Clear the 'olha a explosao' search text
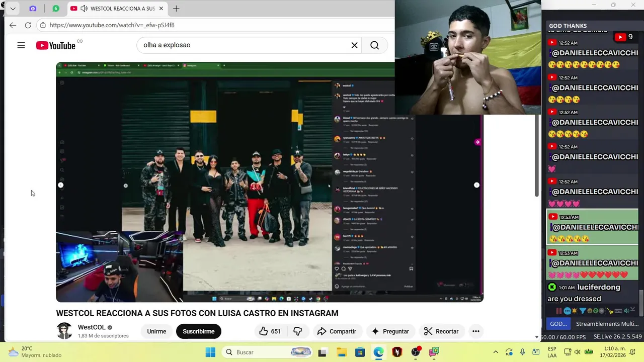 (354, 45)
